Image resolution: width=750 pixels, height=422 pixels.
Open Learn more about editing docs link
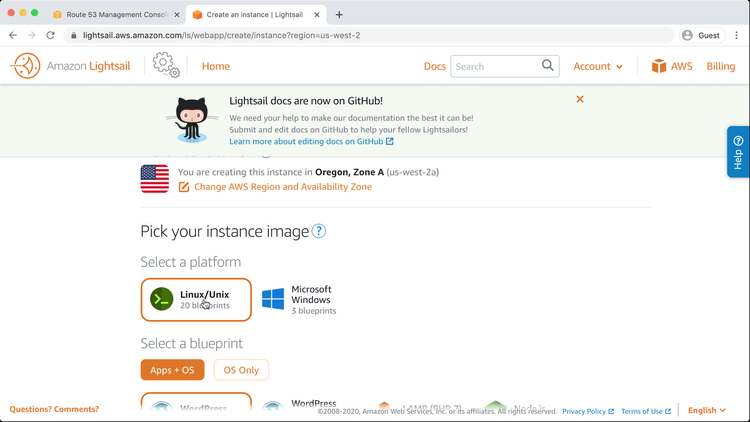click(311, 141)
